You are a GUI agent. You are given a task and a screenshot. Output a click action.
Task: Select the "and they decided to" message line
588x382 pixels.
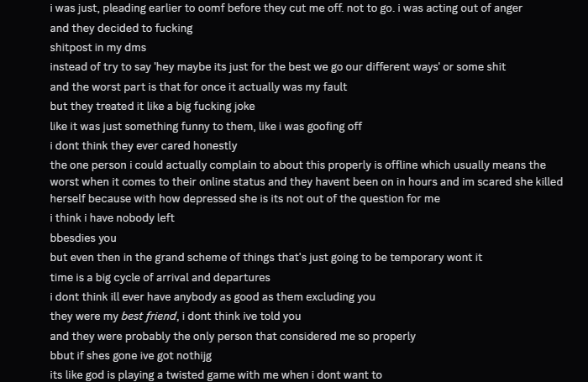pos(121,28)
